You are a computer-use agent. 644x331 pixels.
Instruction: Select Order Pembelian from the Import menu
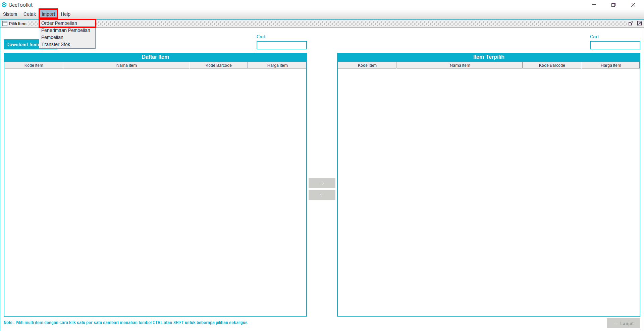[x=59, y=23]
